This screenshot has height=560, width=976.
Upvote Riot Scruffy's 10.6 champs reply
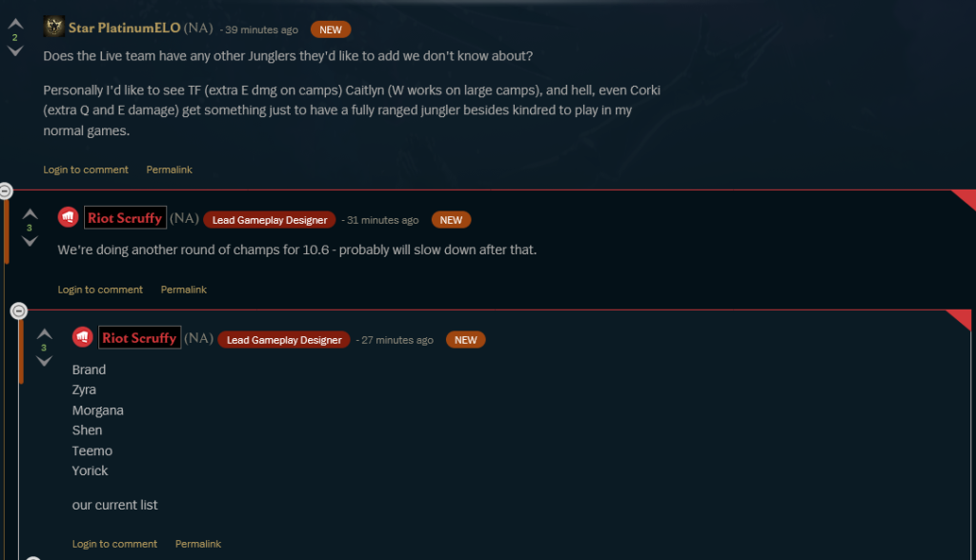30,214
